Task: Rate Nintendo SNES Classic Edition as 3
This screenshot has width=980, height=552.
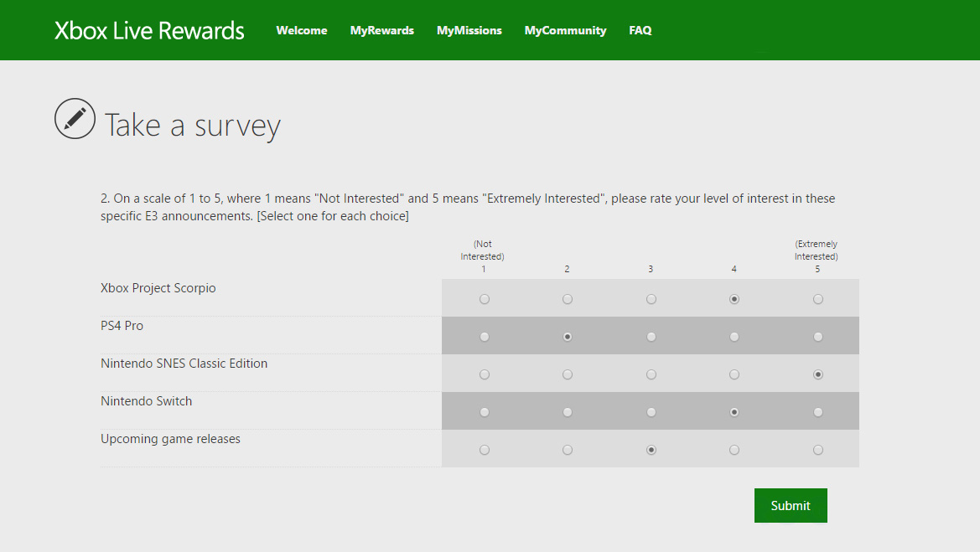Action: pos(651,374)
